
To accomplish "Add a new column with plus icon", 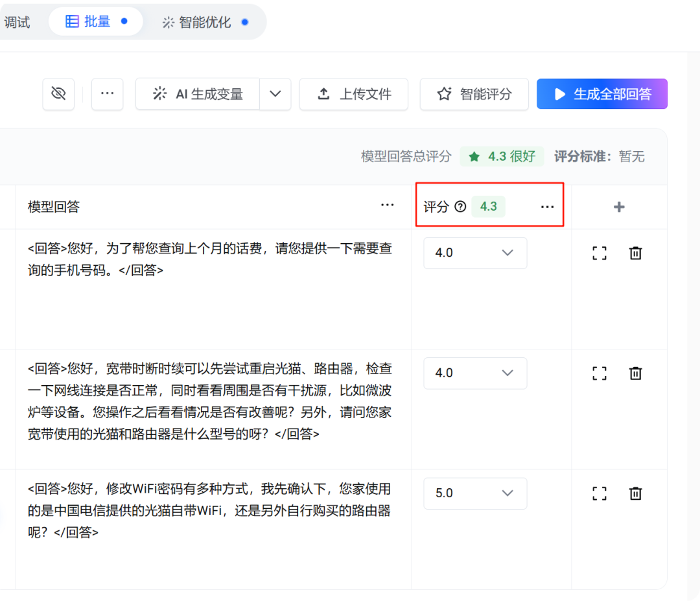I will point(619,207).
